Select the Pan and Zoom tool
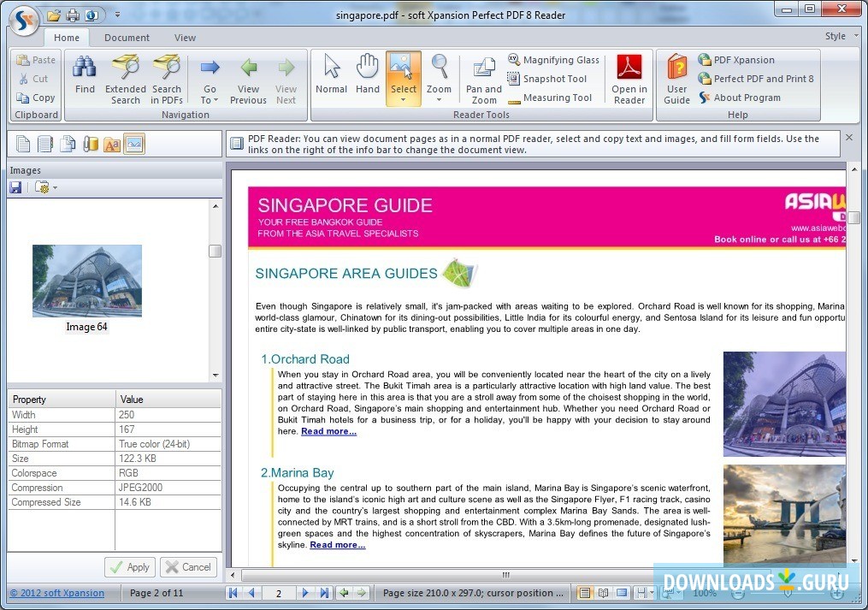The width and height of the screenshot is (868, 610). (484, 80)
